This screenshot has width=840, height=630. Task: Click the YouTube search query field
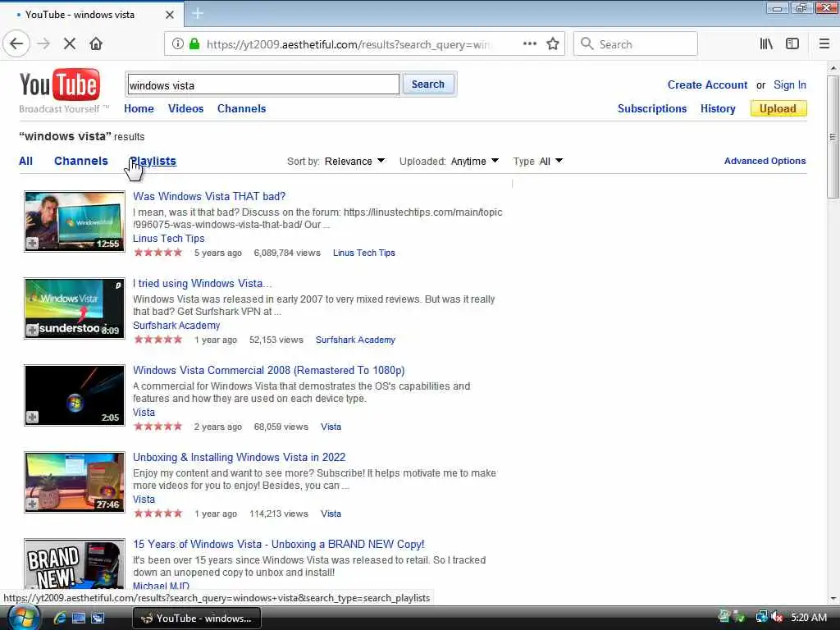click(263, 85)
